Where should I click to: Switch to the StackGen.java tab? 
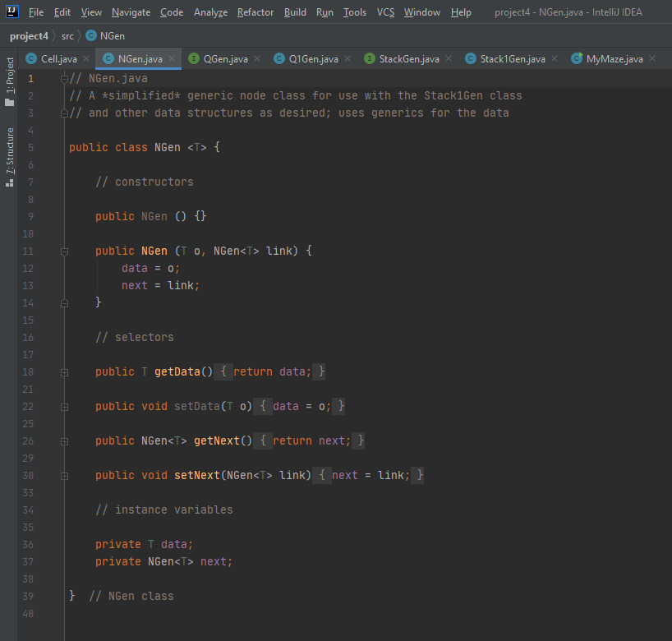(409, 58)
